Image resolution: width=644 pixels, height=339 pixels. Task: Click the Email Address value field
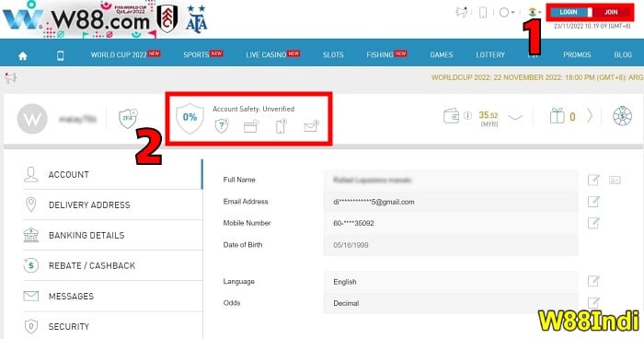click(451, 202)
